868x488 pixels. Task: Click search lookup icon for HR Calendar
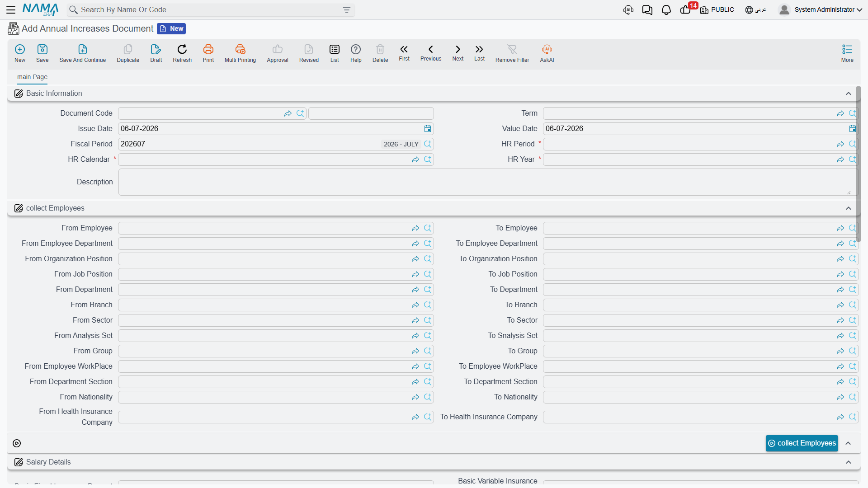[x=428, y=160]
